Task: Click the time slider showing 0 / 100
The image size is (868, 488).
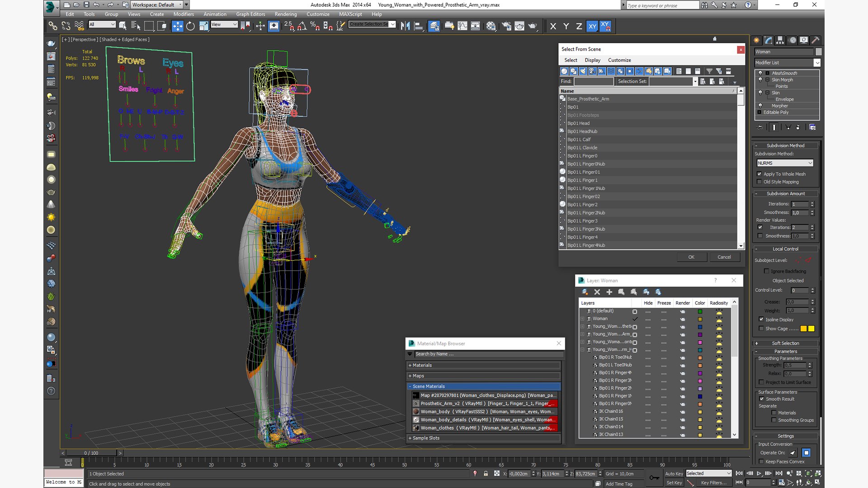Action: [91, 453]
